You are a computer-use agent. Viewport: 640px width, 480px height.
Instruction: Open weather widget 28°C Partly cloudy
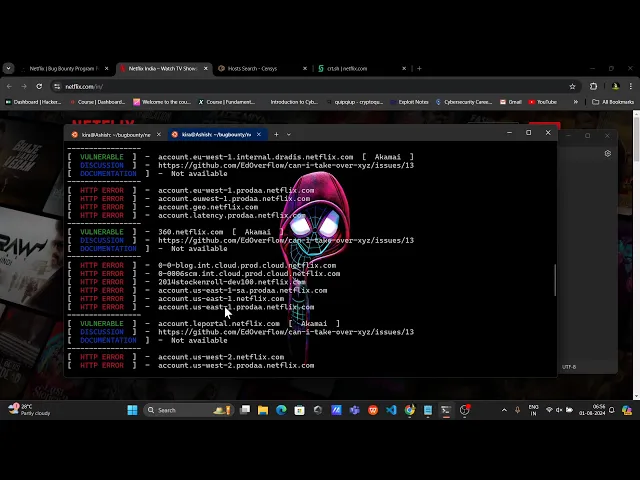click(29, 410)
